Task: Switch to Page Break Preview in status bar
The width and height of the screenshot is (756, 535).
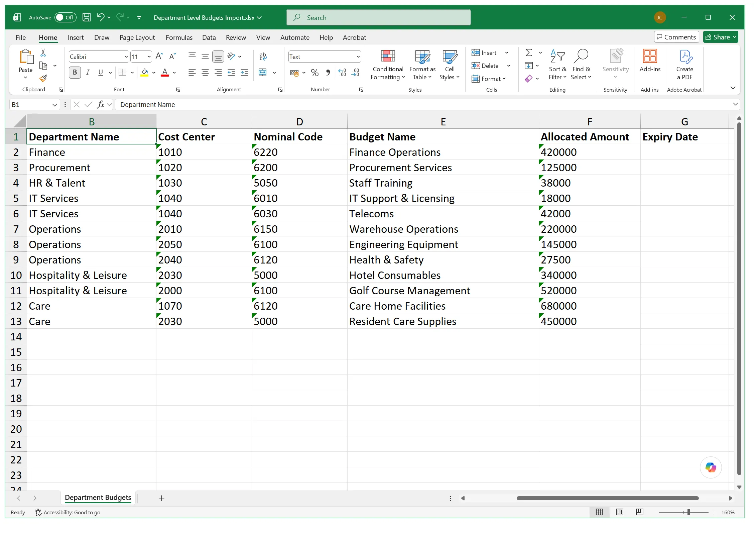Action: (639, 512)
